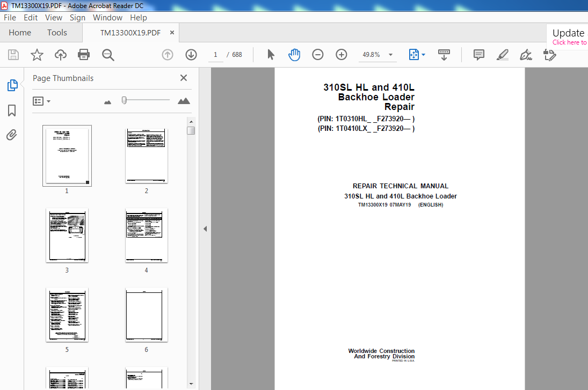Open the zoom level dropdown arrow
This screenshot has height=390, width=588.
[x=390, y=55]
